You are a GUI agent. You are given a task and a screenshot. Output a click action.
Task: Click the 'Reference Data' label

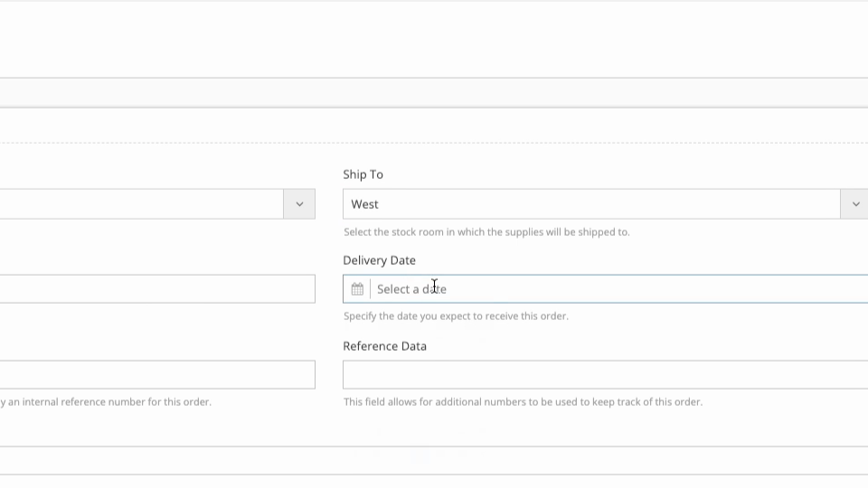click(x=385, y=346)
